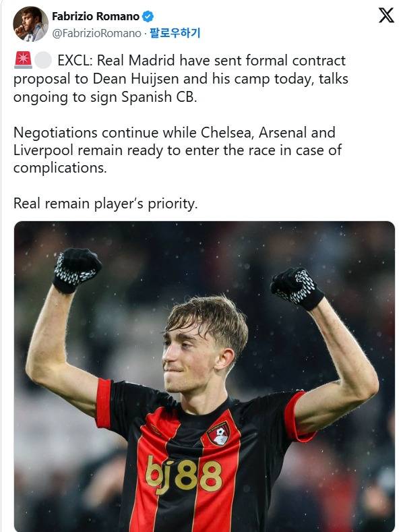Click the word 'complications.' in the tweet
This screenshot has height=532, width=403.
point(60,168)
